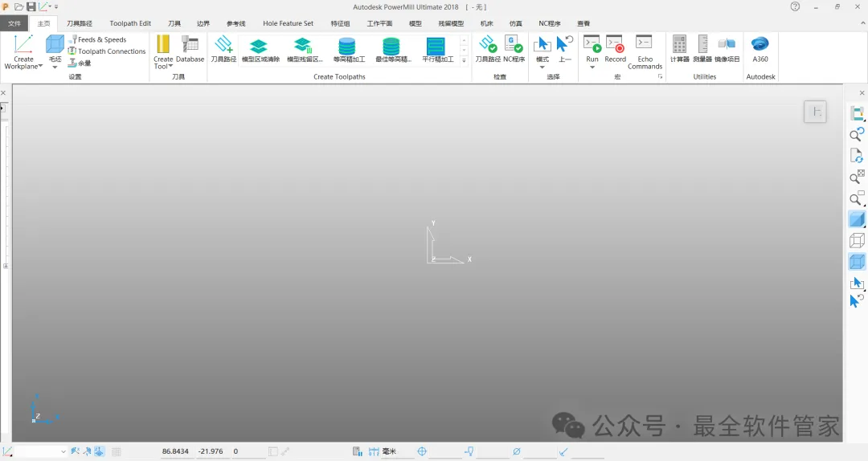
Task: Click the ViewCube button in viewport
Action: tap(815, 112)
